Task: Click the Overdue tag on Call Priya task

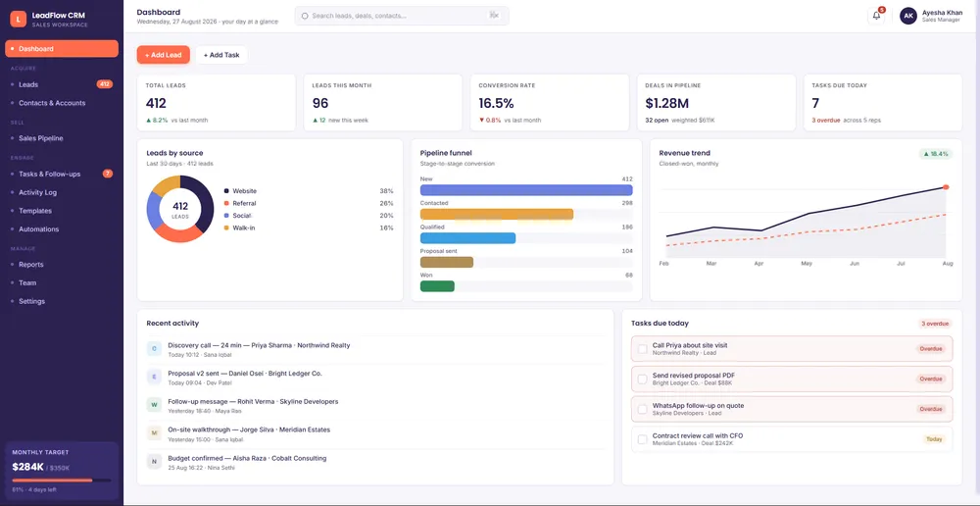Action: [931, 349]
